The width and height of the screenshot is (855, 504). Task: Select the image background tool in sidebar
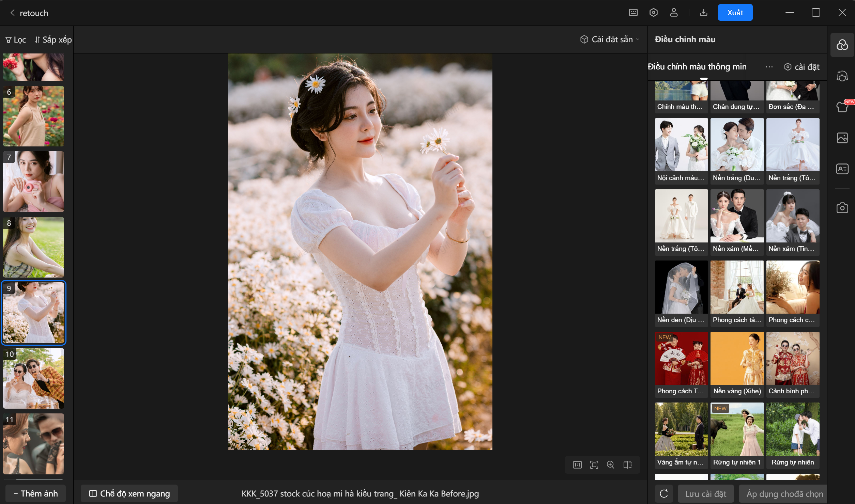(842, 138)
